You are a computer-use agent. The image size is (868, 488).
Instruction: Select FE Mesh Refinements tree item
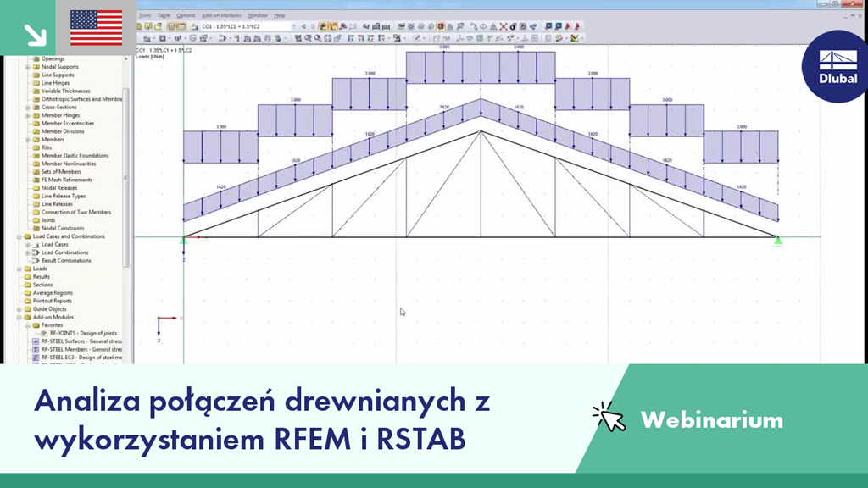click(66, 180)
